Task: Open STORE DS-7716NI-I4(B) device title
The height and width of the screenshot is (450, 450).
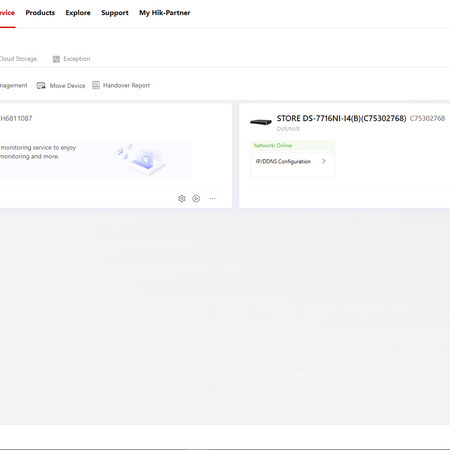Action: (341, 118)
